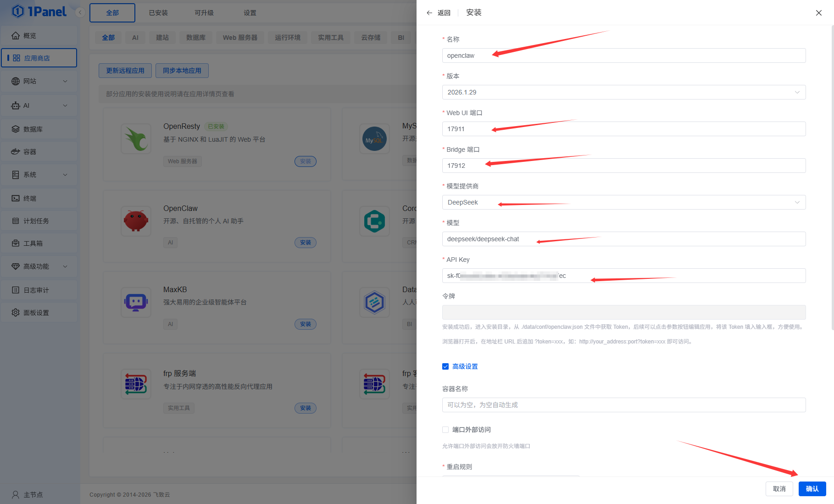Open the 模型提供商 DeepSeek dropdown
The height and width of the screenshot is (504, 834).
click(x=623, y=202)
